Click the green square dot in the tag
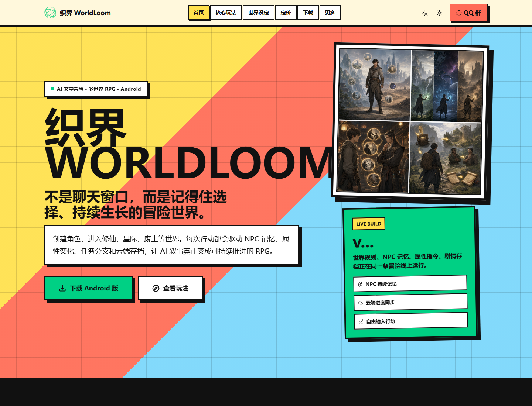Viewport: 532px width, 406px height. [52, 89]
